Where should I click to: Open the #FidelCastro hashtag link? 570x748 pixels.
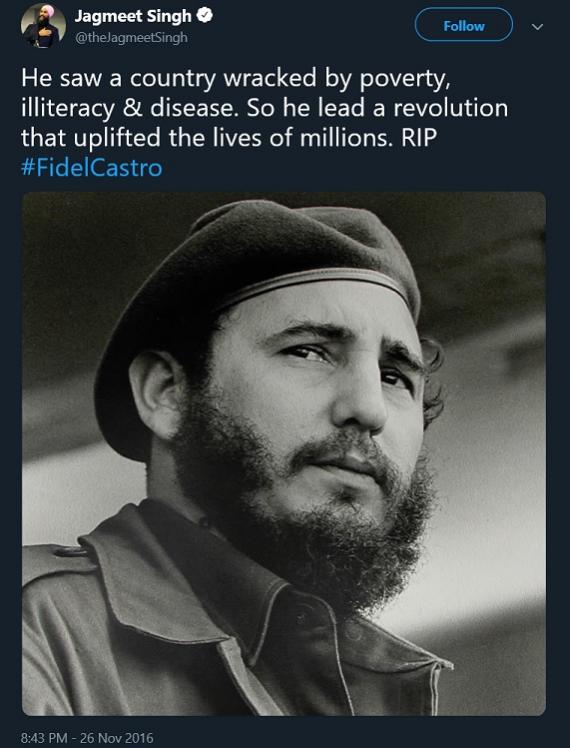pyautogui.click(x=92, y=168)
